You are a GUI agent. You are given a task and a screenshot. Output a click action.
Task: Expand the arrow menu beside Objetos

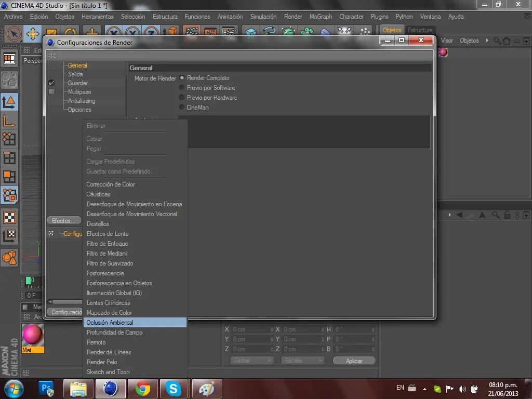tap(487, 41)
